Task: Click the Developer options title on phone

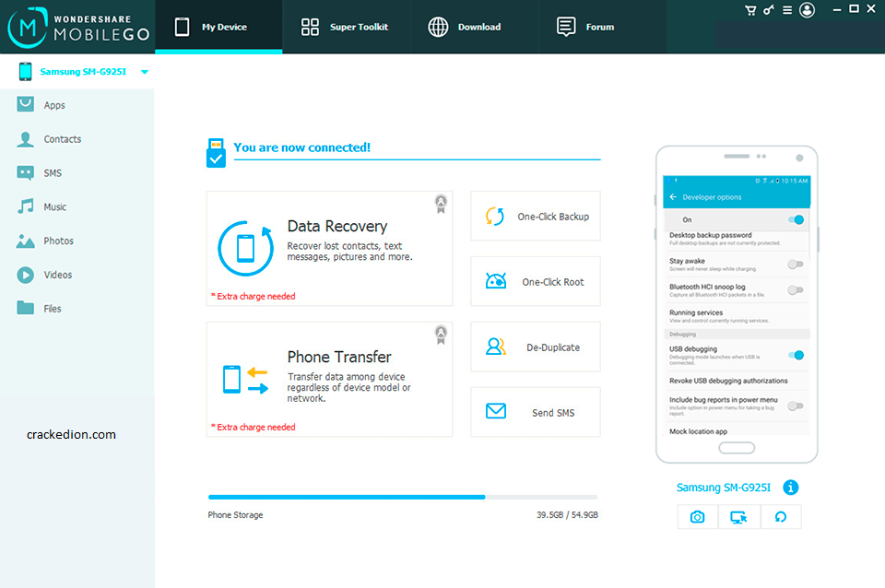Action: point(712,197)
